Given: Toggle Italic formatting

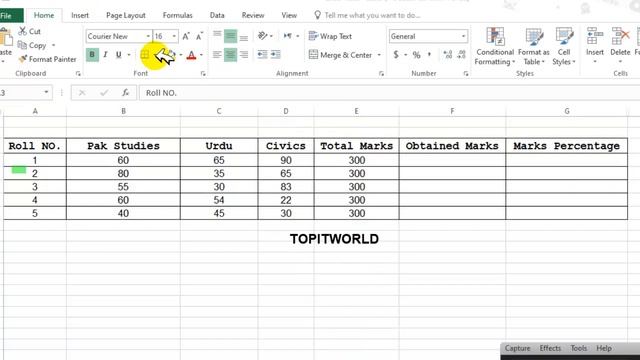Looking at the screenshot, I should tap(105, 55).
